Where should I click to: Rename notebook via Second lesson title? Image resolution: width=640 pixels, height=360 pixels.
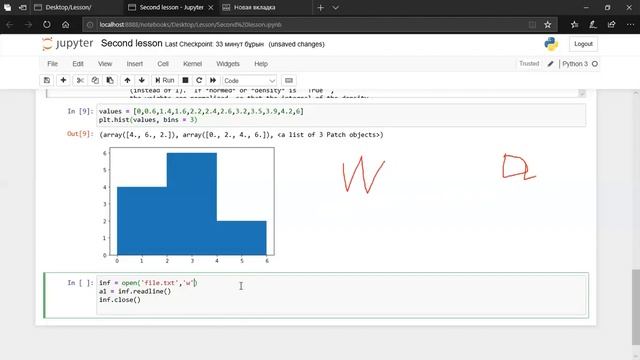click(x=131, y=43)
